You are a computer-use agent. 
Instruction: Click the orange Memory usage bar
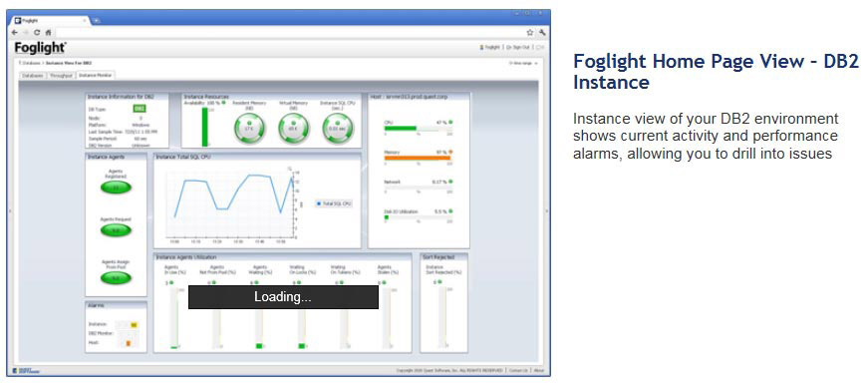(x=418, y=158)
